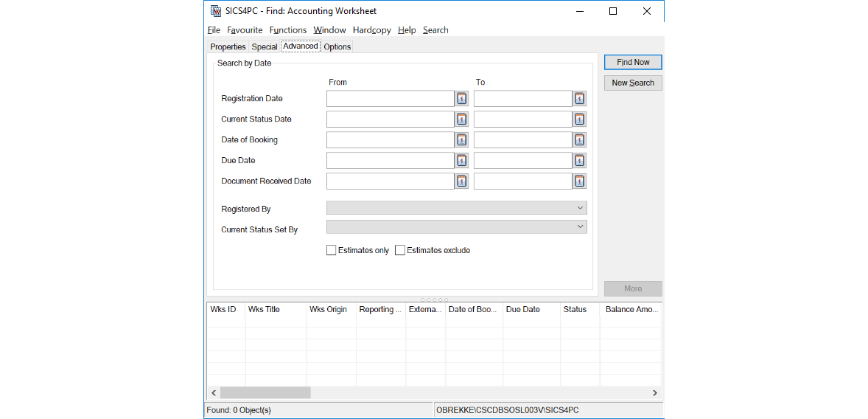Open calendar for Document Received Date From
Viewport: 868px width, 419px height.
point(462,181)
